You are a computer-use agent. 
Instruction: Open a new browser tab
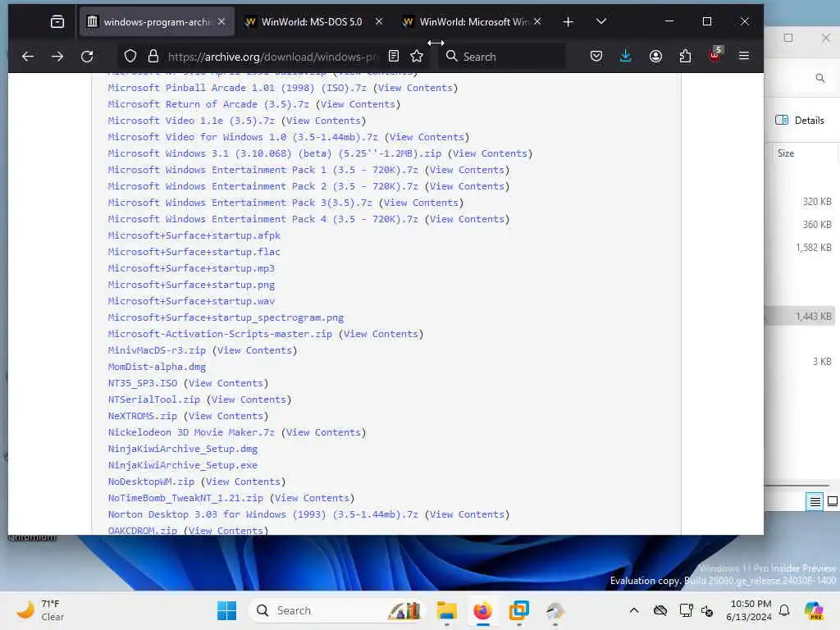click(568, 21)
